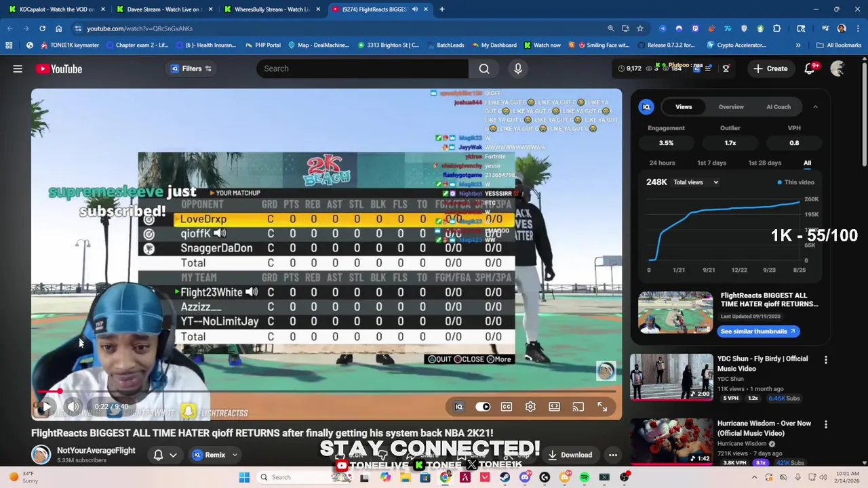Screen dimensions: 868x488
Task: Click NotYourAverageFlight channel avatar
Action: tap(41, 455)
